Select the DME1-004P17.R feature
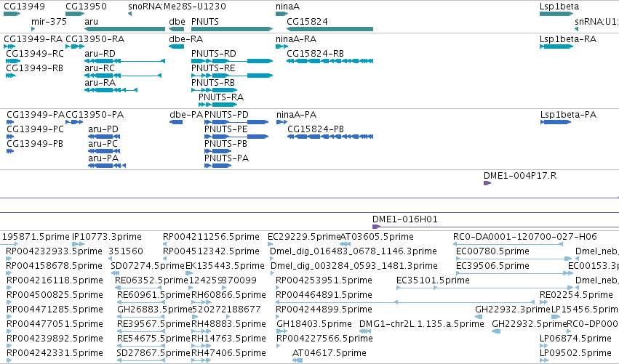 click(x=487, y=183)
